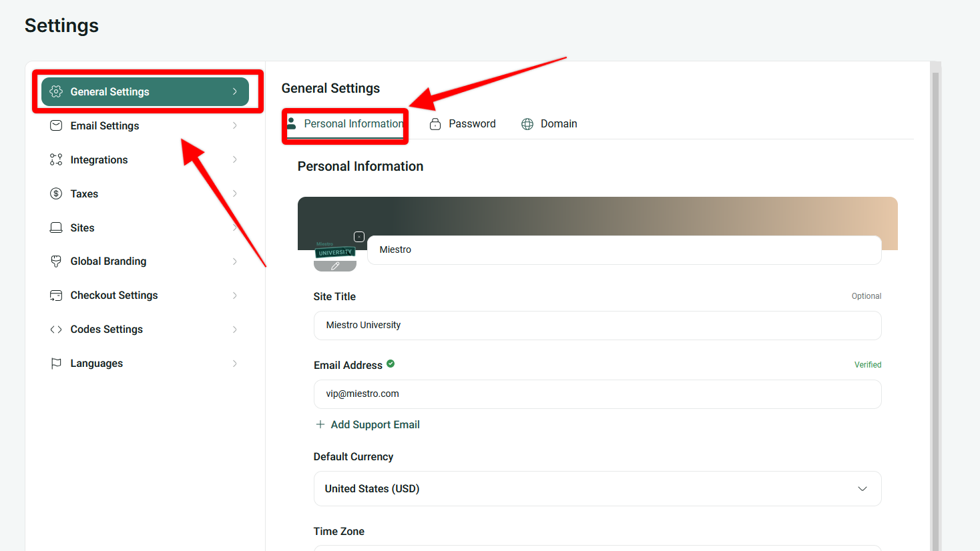The image size is (980, 551).
Task: Expand the Taxes chevron
Action: (x=235, y=193)
